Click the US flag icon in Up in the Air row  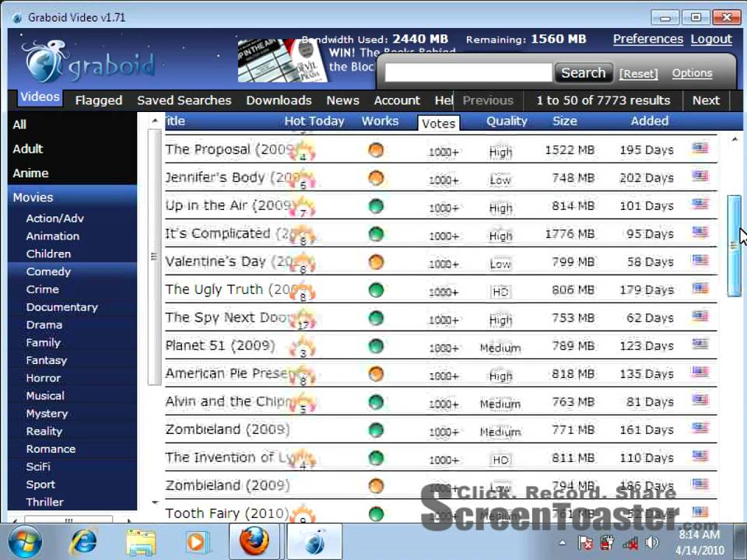(700, 205)
